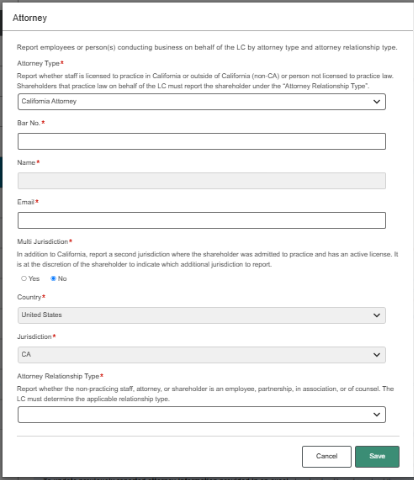Open the Attorney Type dropdown
The width and height of the screenshot is (414, 480).
202,102
